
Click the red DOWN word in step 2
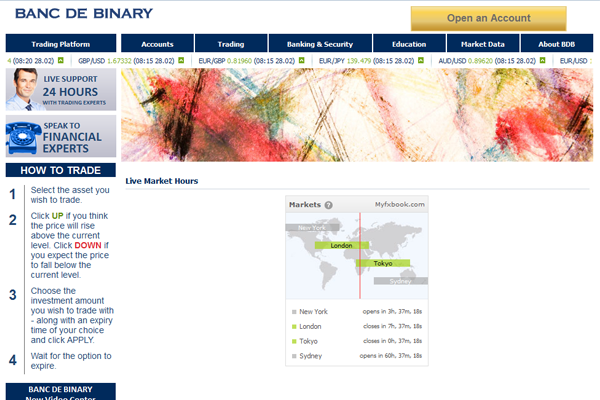(x=88, y=245)
